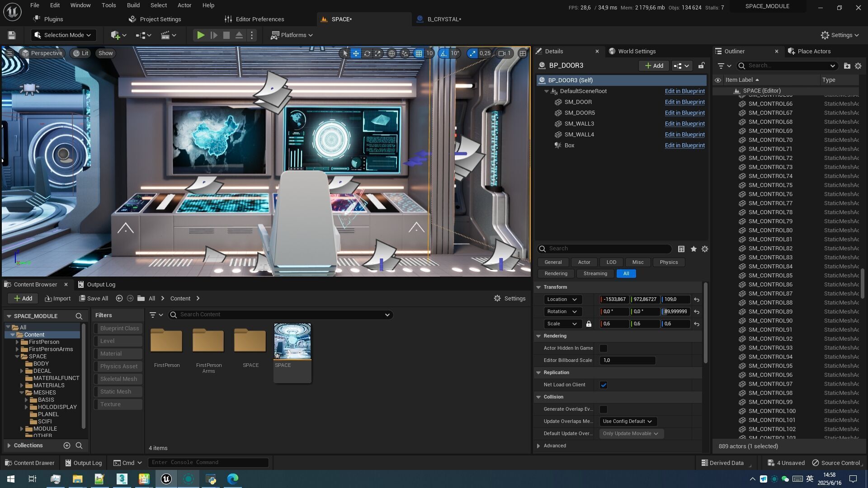Click the Import button in Content Browser
Image resolution: width=868 pixels, height=488 pixels.
[58, 299]
